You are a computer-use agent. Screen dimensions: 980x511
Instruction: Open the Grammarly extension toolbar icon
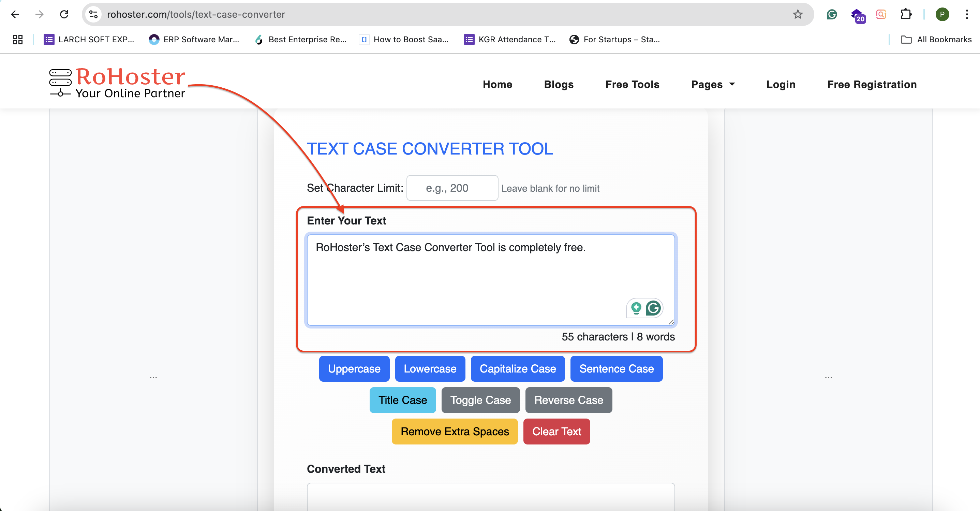point(832,14)
